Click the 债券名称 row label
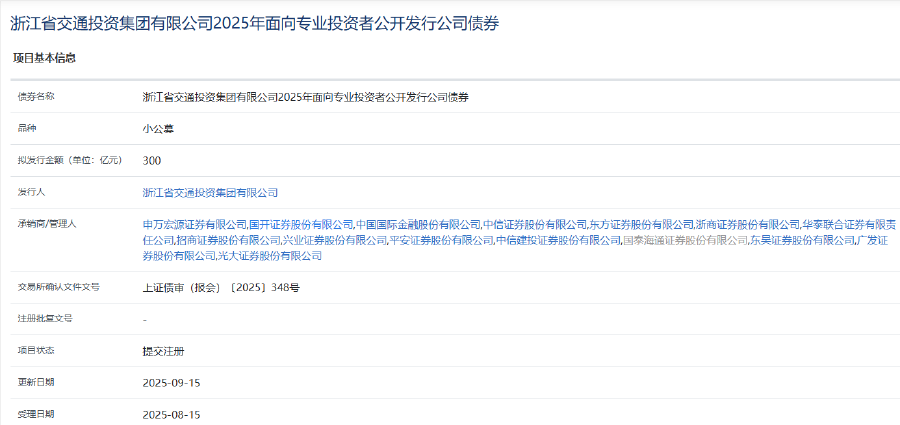900x425 pixels. pos(36,96)
